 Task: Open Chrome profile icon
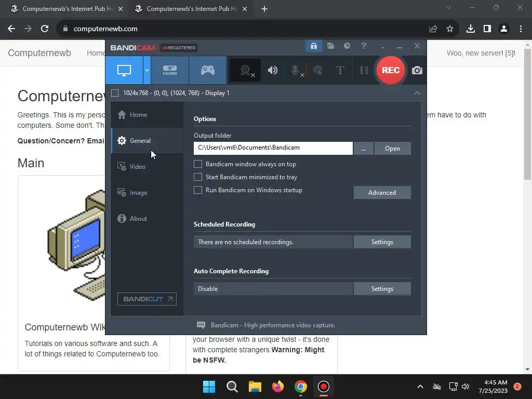click(x=504, y=29)
